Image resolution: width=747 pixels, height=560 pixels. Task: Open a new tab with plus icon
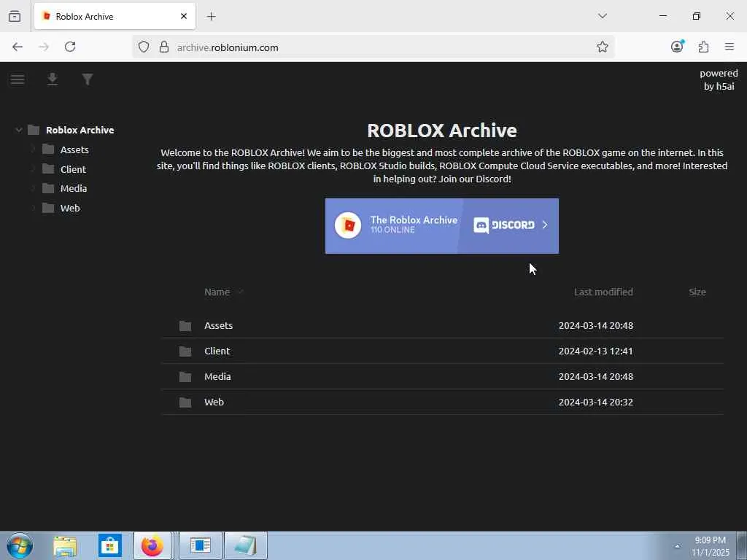click(211, 17)
